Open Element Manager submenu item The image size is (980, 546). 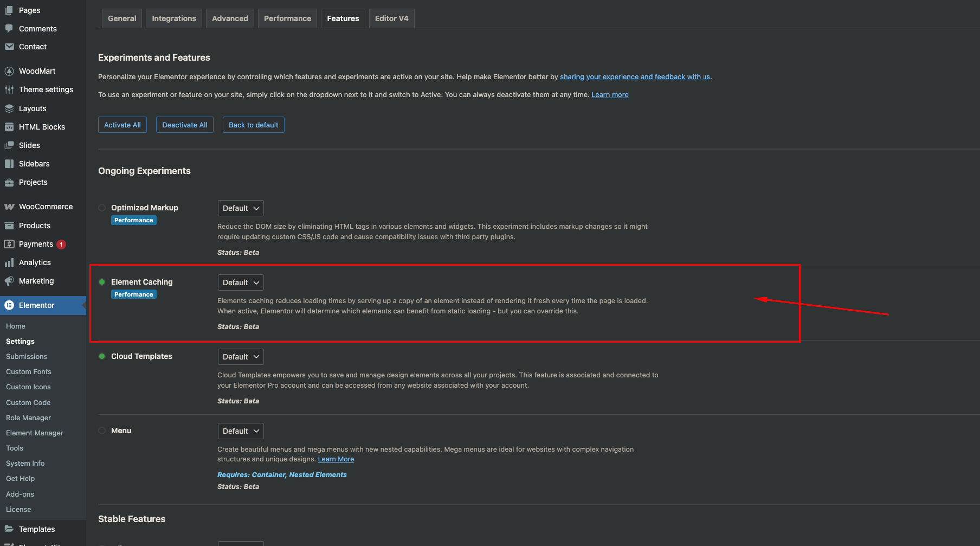click(x=35, y=433)
